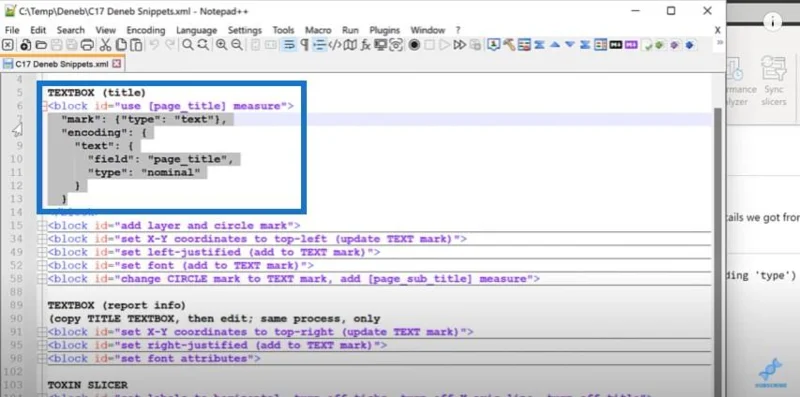The height and width of the screenshot is (397, 800).
Task: Toggle the Indent Guide toolbar button
Action: (319, 45)
